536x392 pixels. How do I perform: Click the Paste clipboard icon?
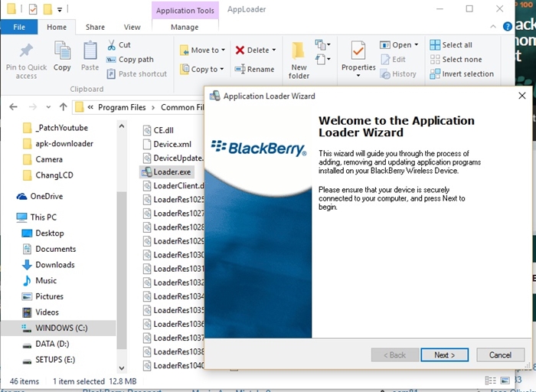pyautogui.click(x=90, y=51)
